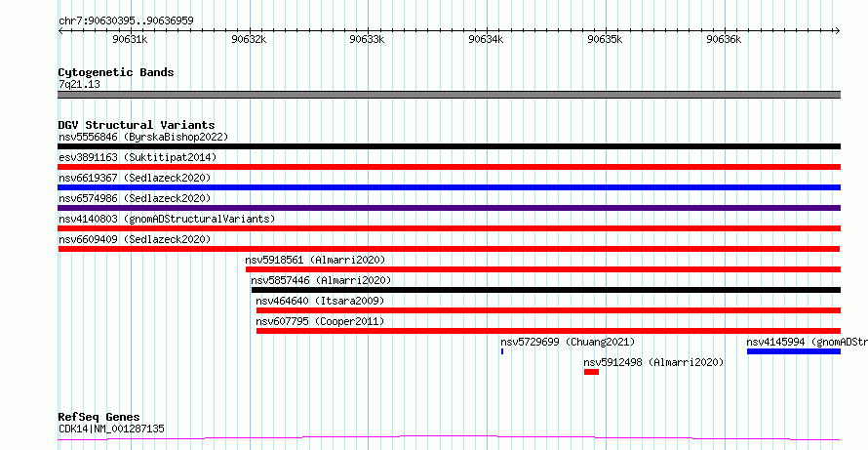Click the nsv6619367 (Sedlazeck2020) label
Image resolution: width=868 pixels, height=450 pixels.
135,178
